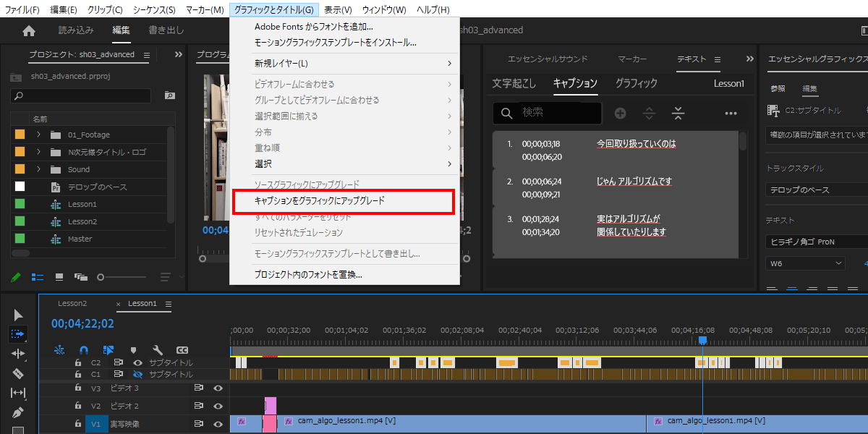Switch to 書き出し workspace
The width and height of the screenshot is (868, 434).
pyautogui.click(x=166, y=30)
